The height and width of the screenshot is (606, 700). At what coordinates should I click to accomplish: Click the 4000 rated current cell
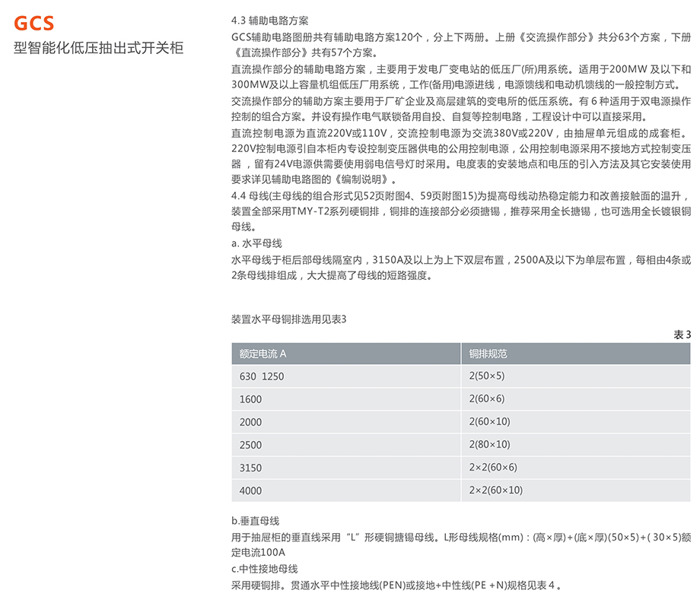pyautogui.click(x=250, y=490)
